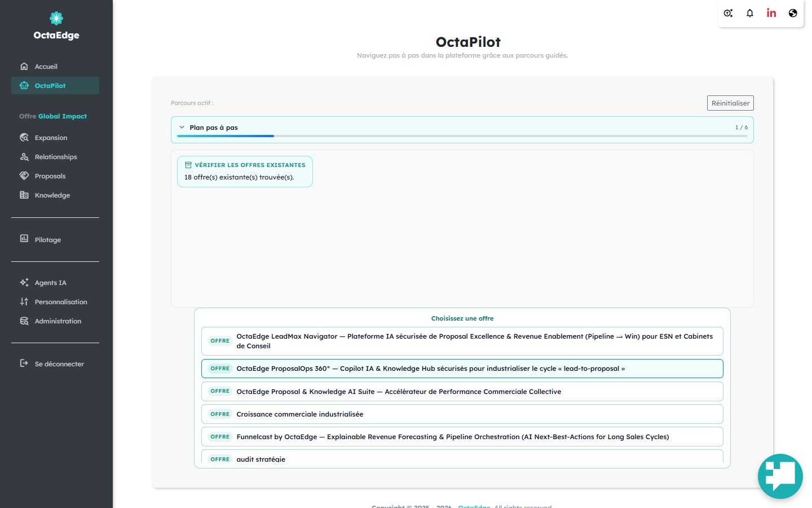Click the Proposals diamond icon
Screen dimensions: 812x508
click(24, 176)
